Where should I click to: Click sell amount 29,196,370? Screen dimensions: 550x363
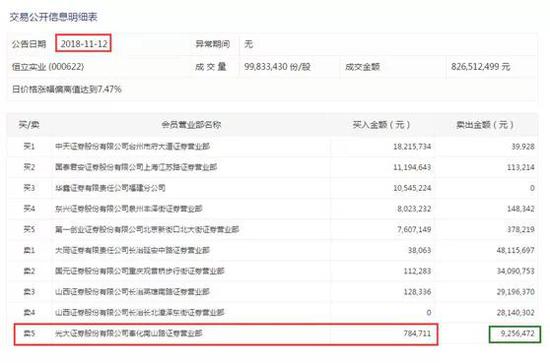point(516,292)
